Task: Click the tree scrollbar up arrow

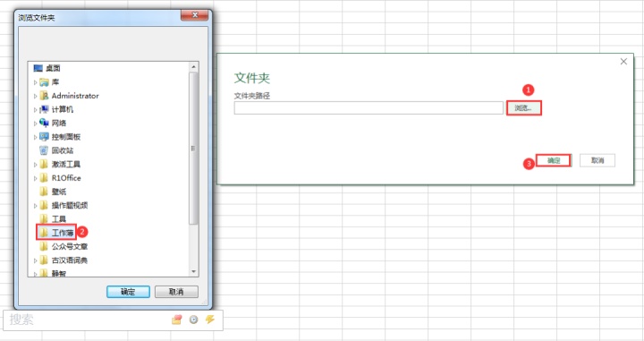Action: coord(193,66)
